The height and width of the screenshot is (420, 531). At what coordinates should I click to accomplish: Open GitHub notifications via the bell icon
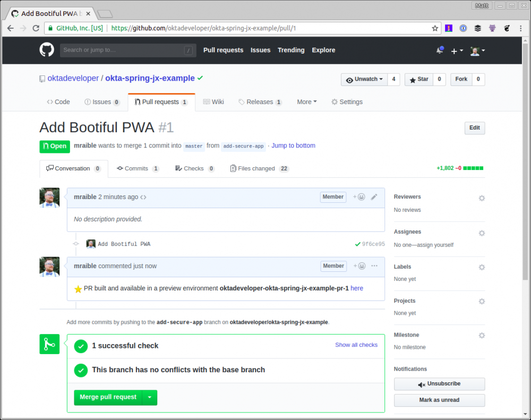440,49
